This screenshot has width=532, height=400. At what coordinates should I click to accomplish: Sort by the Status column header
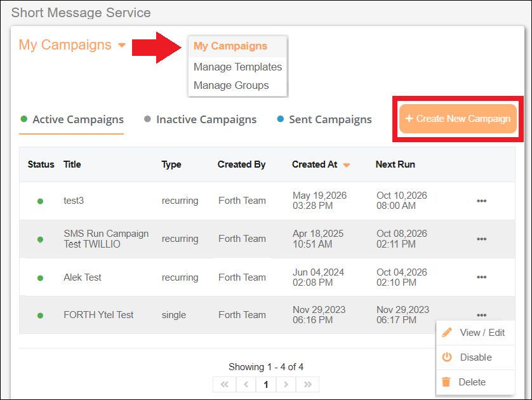click(41, 164)
